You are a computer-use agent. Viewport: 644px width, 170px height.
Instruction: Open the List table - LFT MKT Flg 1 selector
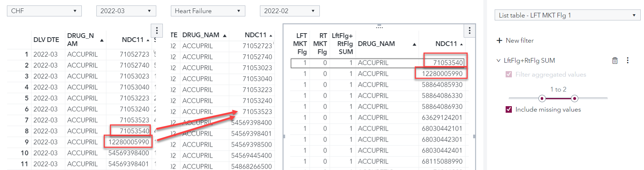coord(567,15)
